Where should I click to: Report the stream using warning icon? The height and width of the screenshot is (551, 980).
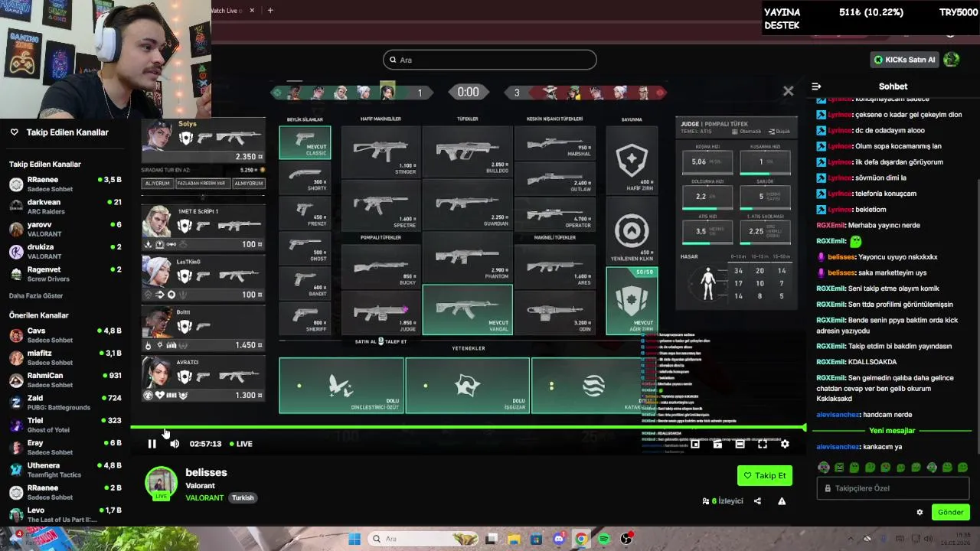click(782, 501)
